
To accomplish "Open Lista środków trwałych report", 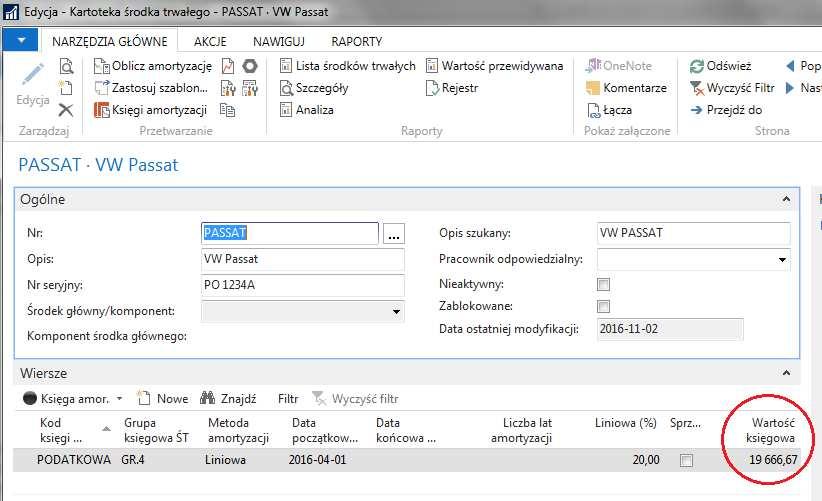I will 348,66.
